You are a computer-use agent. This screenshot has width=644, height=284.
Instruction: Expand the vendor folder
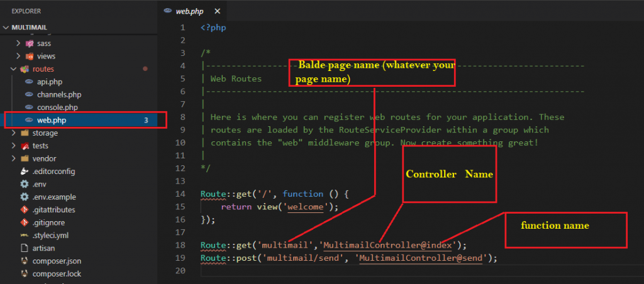14,158
